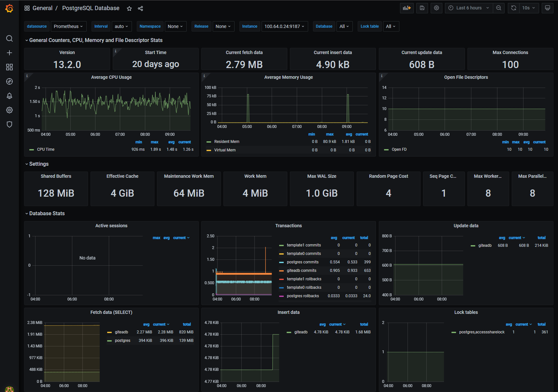Click giteadb color swatch in Insert data
Viewport: 558px width, 392px height.
[289, 332]
